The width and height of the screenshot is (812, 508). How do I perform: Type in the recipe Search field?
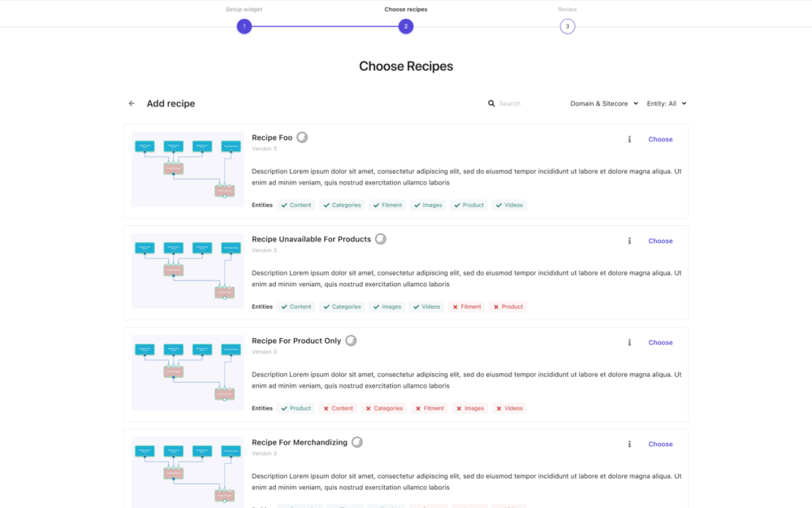coord(528,104)
